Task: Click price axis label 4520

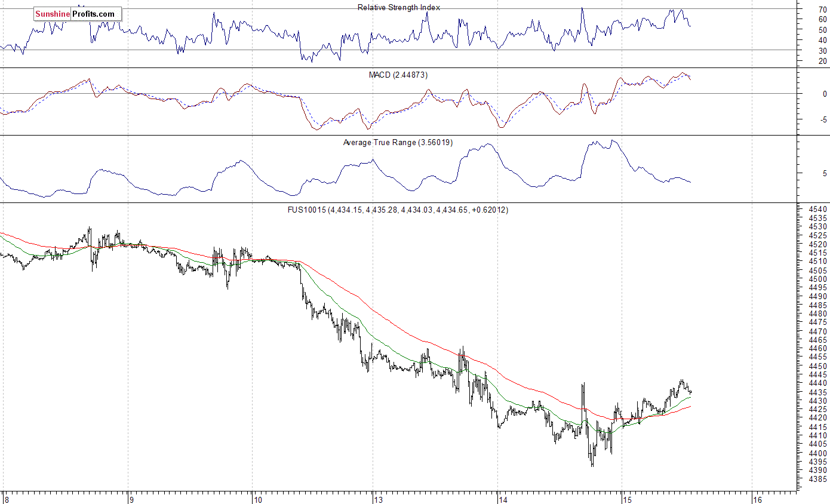Action: click(x=818, y=244)
